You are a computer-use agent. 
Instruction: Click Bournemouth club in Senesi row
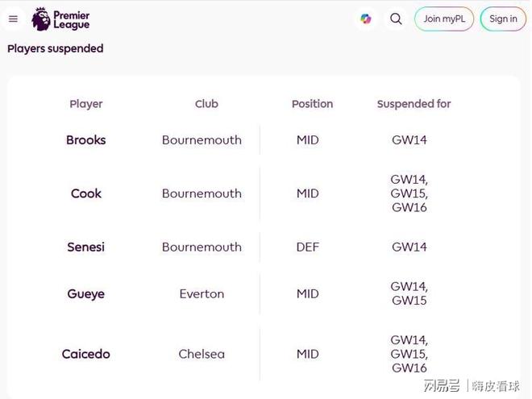pos(202,247)
